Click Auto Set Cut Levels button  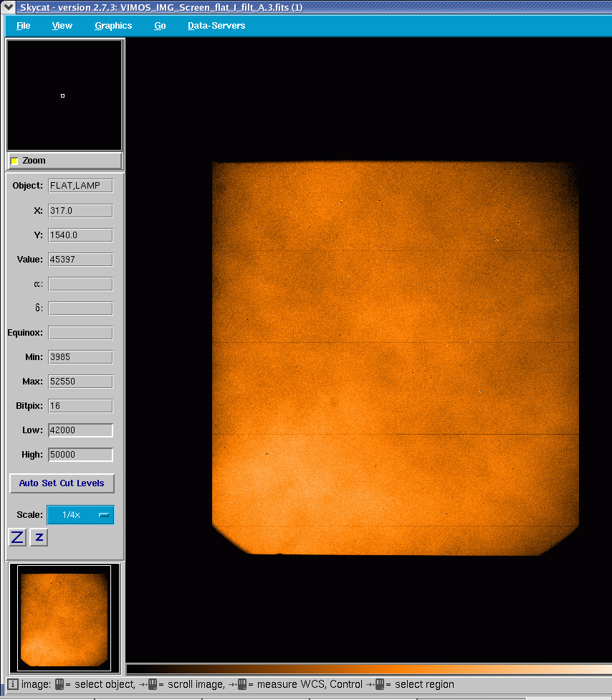(62, 483)
